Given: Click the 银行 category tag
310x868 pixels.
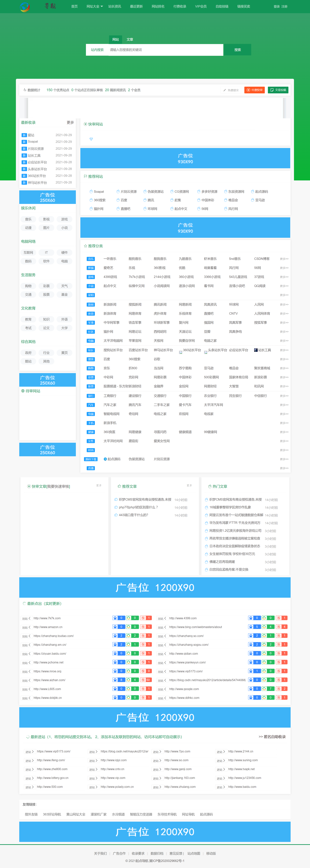Looking at the screenshot, I should 91,396.
